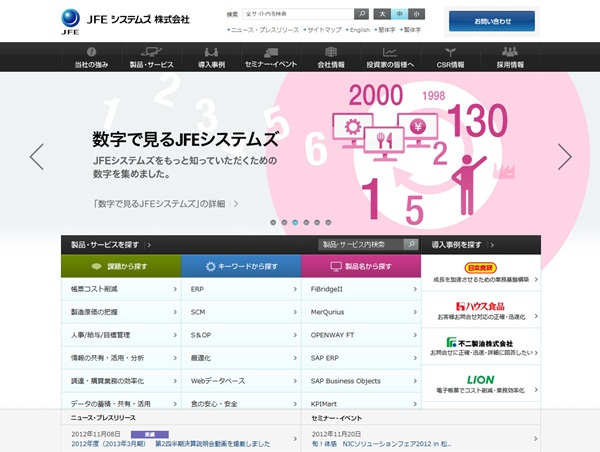The width and height of the screenshot is (600, 452).
Task: Click the site search magnifier button
Action: (361, 14)
